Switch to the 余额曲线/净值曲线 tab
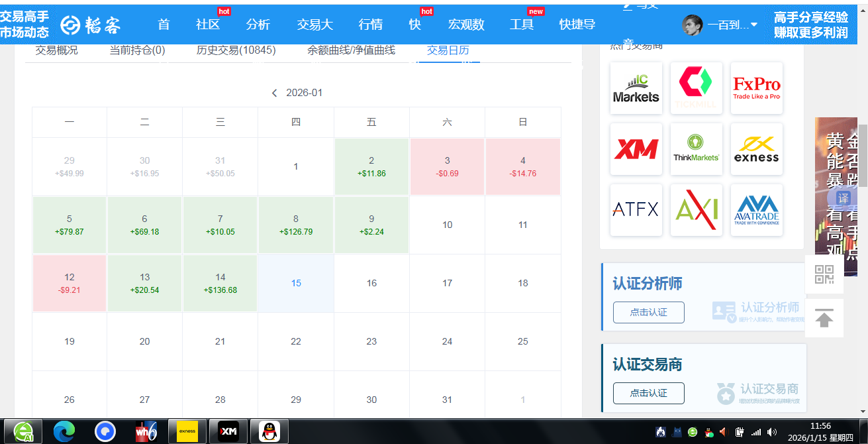Viewport: 868px width, 444px height. [351, 50]
